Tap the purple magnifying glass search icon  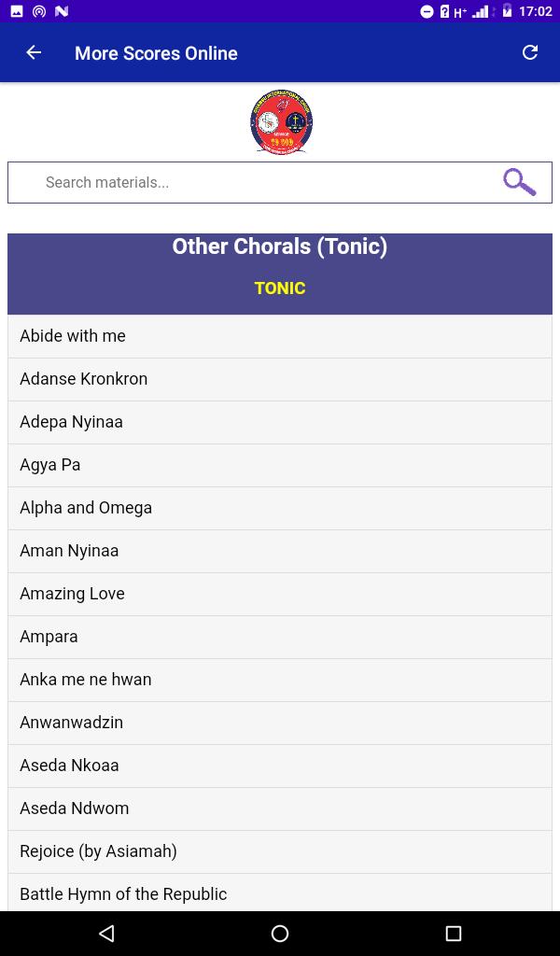(519, 182)
